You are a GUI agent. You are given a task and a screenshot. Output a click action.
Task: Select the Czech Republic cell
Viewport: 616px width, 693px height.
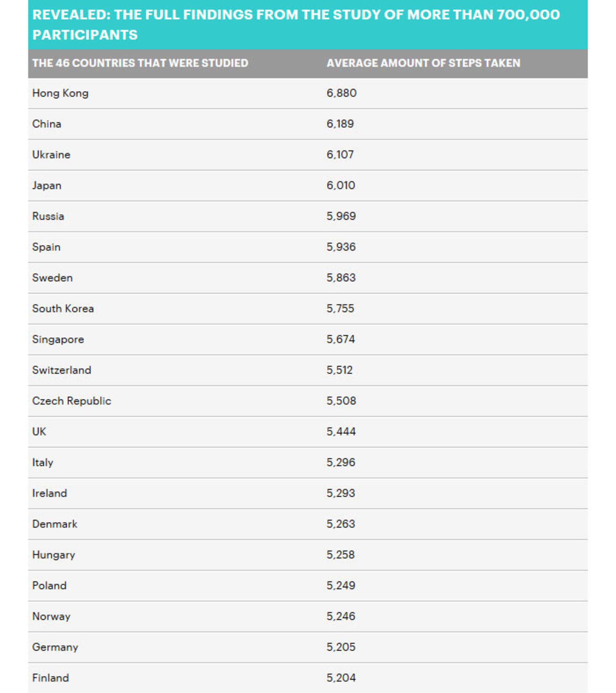(x=72, y=401)
